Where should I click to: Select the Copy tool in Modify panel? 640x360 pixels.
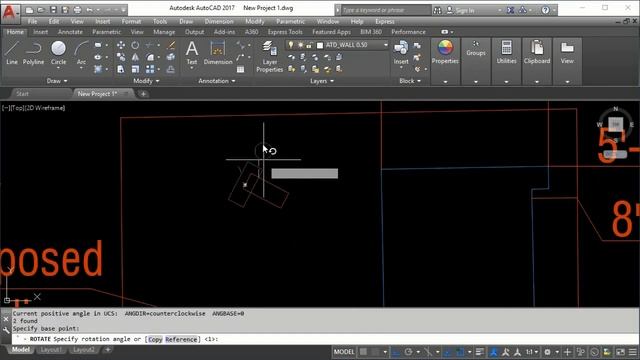coord(121,57)
